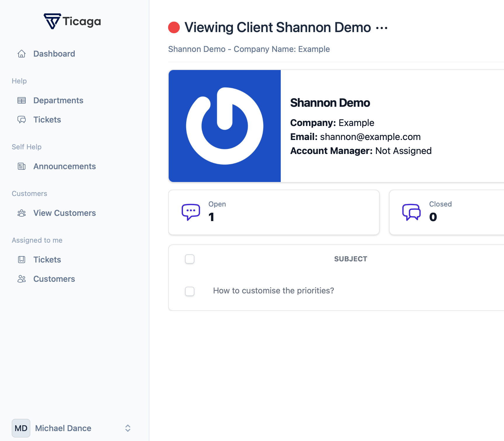Click the Closed tickets count card
The height and width of the screenshot is (441, 504).
pos(447,212)
